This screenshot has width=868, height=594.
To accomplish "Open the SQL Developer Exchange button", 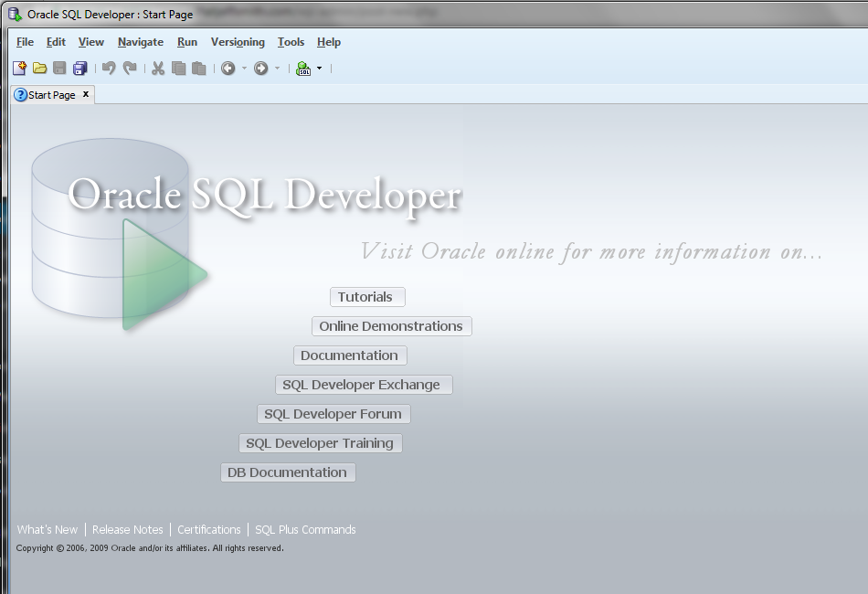I will tap(363, 385).
